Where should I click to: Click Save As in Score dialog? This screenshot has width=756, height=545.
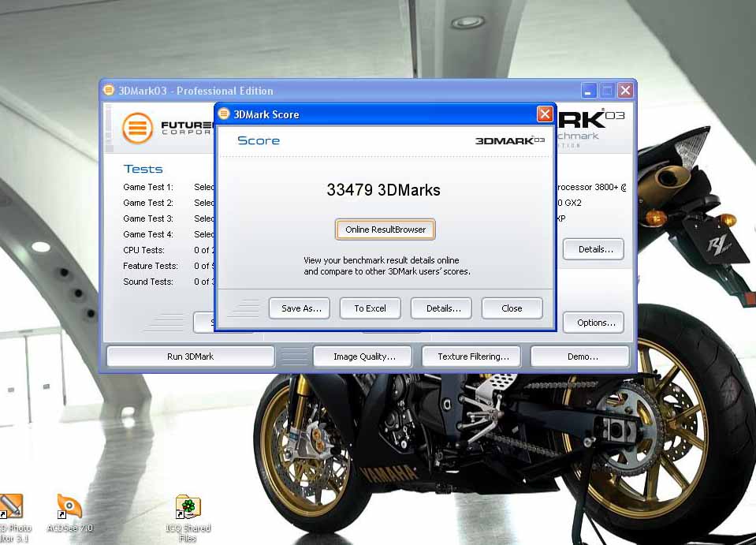click(x=300, y=308)
